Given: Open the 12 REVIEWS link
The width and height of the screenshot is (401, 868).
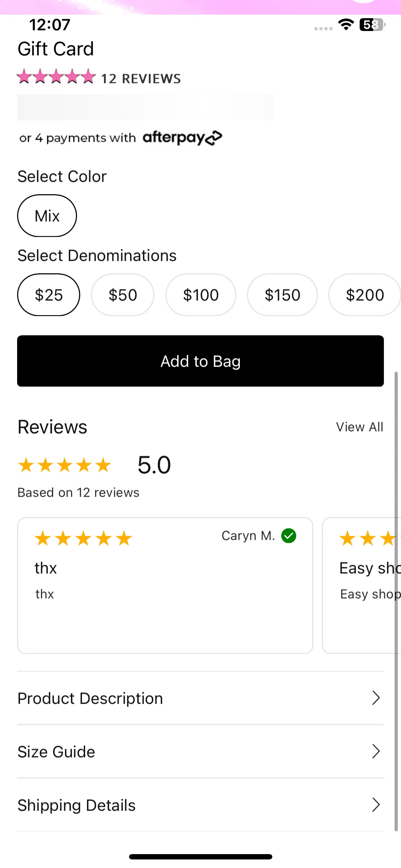Looking at the screenshot, I should 141,79.
